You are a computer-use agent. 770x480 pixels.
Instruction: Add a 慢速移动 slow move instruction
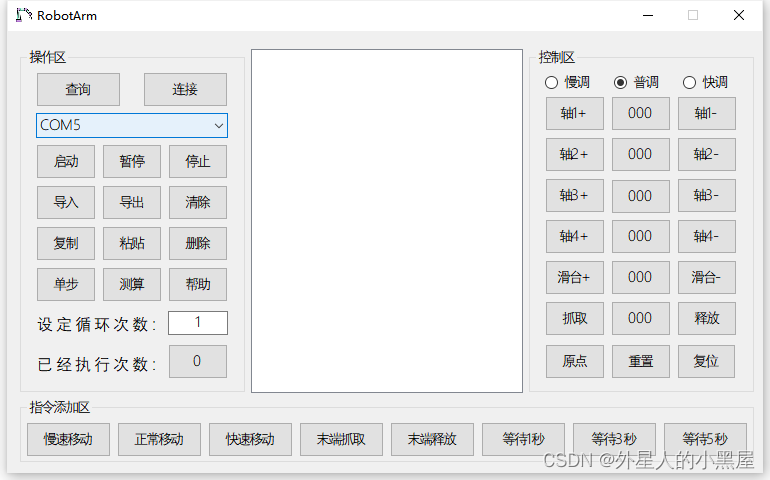click(68, 439)
